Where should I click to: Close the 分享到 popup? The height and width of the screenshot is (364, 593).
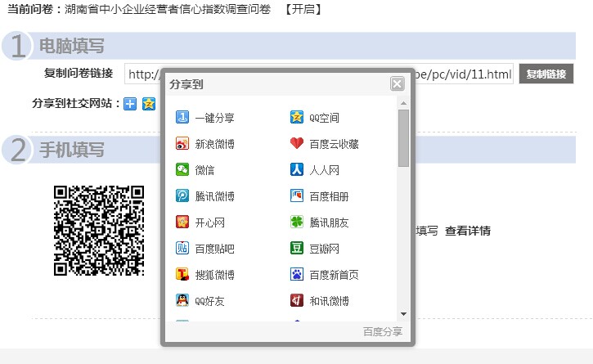(x=397, y=83)
